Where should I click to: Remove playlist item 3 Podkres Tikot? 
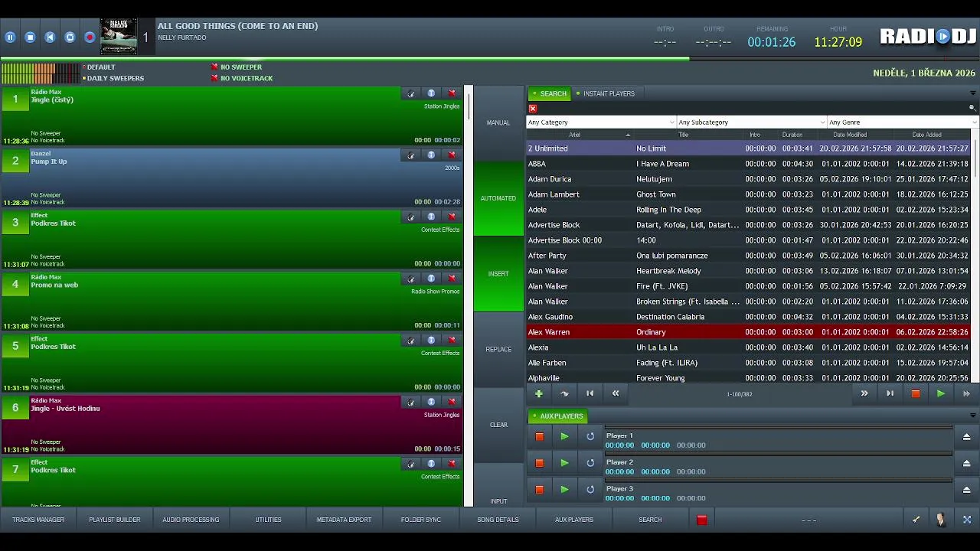tap(452, 217)
